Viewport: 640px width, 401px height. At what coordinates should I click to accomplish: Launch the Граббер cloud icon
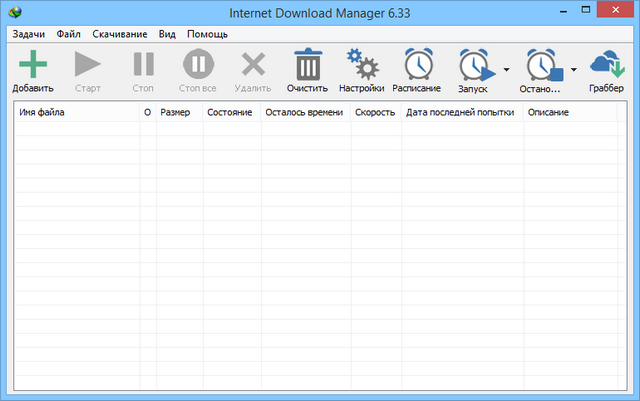click(607, 66)
